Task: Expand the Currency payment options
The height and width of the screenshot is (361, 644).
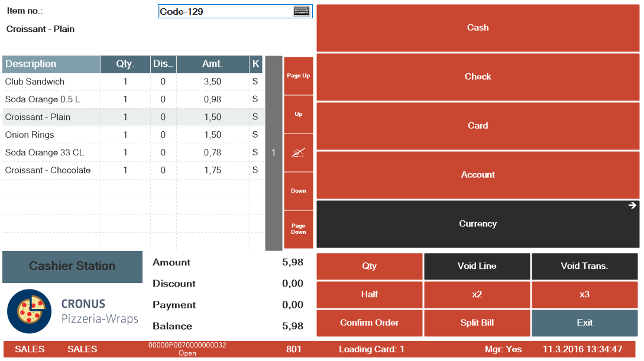Action: click(478, 224)
